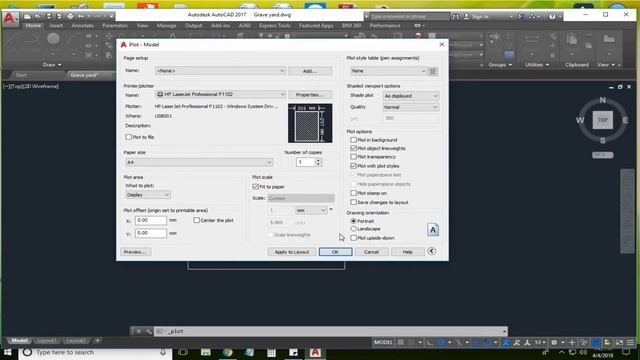Click the Save icon in Quick Access toolbar
The width and height of the screenshot is (640, 360).
click(48, 17)
